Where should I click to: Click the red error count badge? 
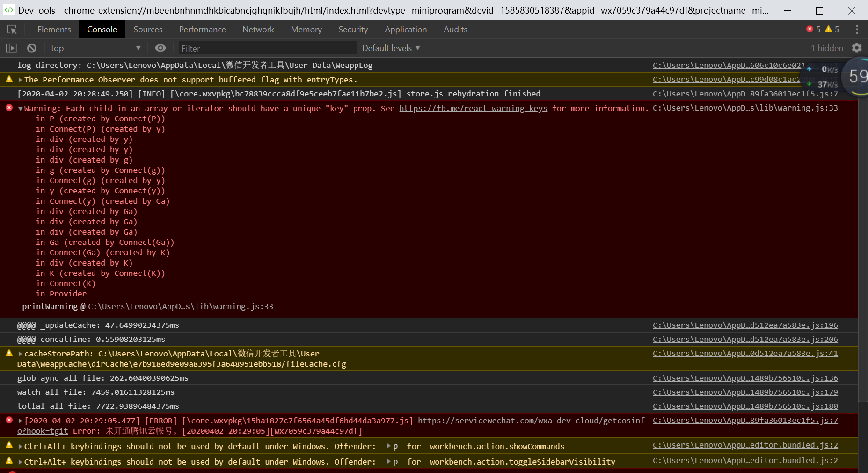tap(813, 29)
